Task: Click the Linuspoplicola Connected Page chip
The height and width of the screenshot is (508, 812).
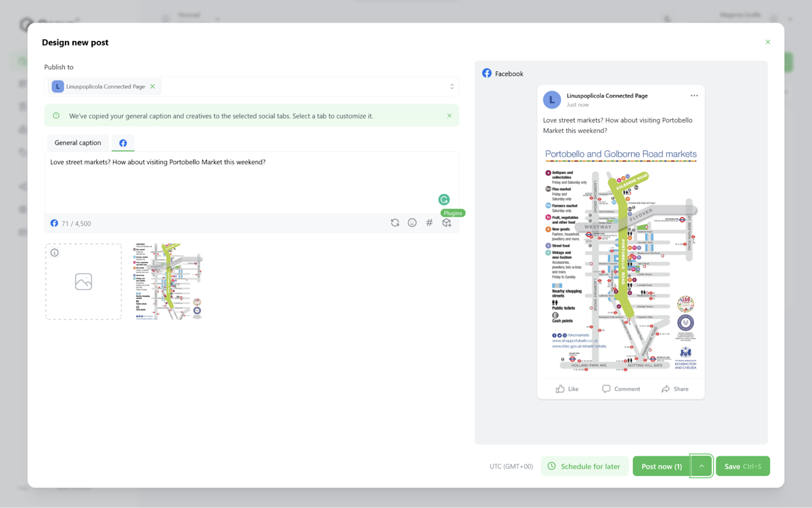Action: [x=104, y=87]
